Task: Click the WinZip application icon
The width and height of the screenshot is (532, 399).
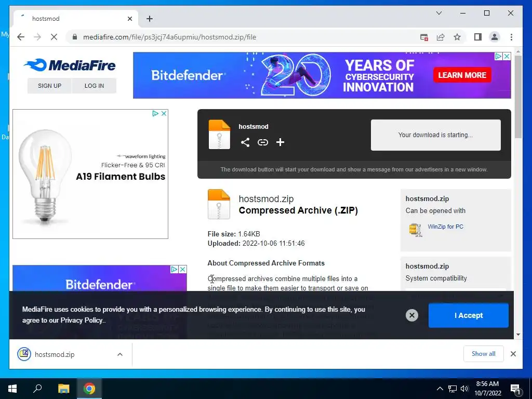Action: click(415, 230)
